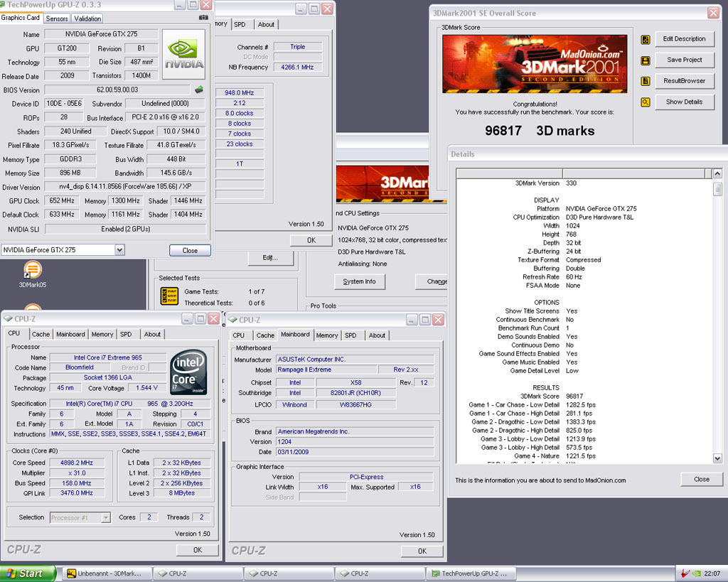
Task: Click the NVIDIA logo in GPU-Z
Action: point(183,54)
